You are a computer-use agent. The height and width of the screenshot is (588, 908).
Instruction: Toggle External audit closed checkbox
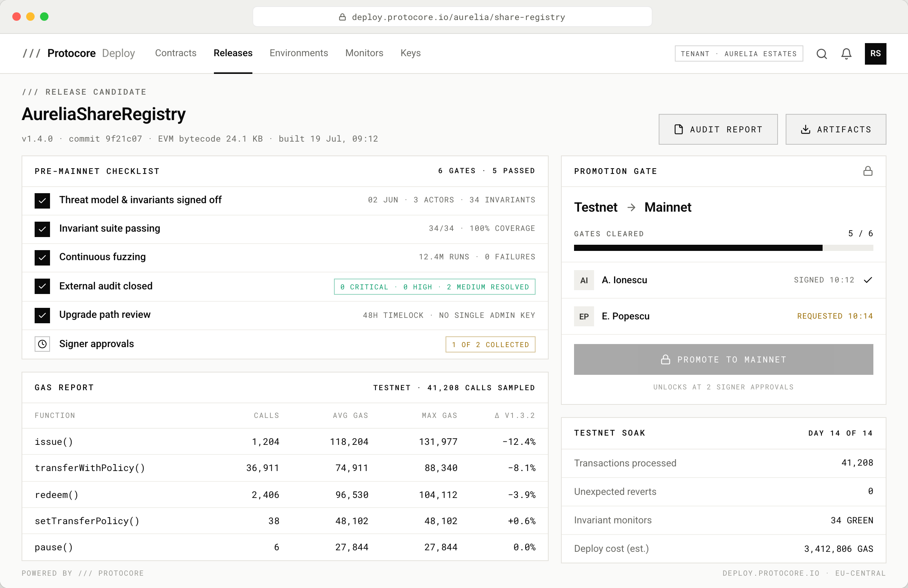(42, 286)
